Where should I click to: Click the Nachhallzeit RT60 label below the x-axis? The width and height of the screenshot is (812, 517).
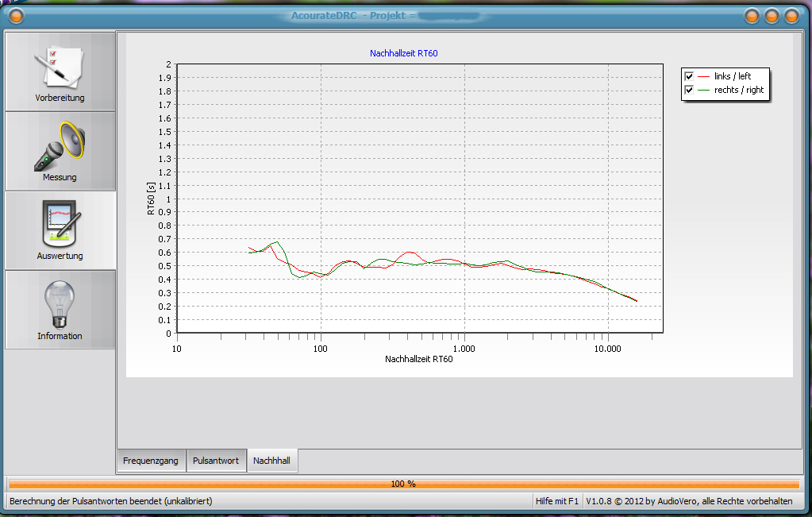tap(419, 359)
